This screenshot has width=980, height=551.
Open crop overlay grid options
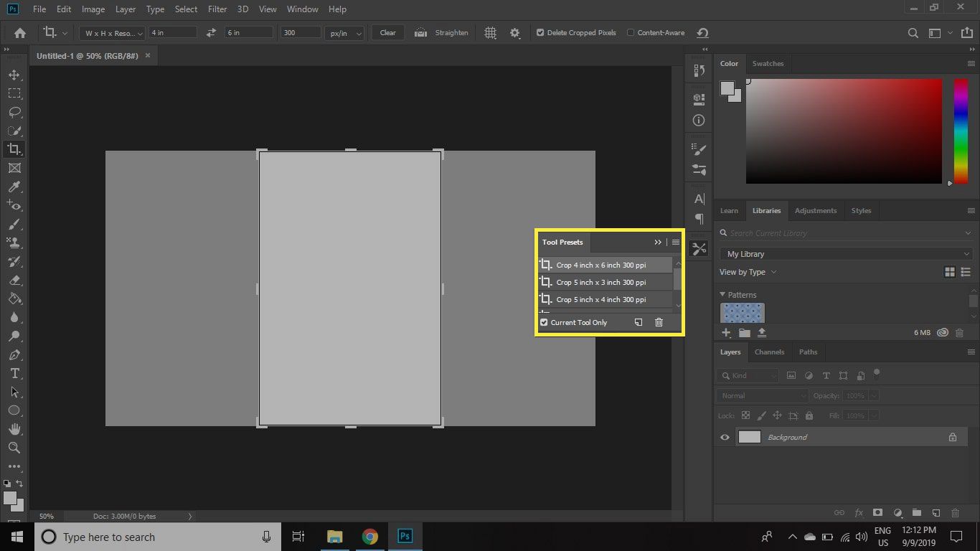[x=491, y=33]
